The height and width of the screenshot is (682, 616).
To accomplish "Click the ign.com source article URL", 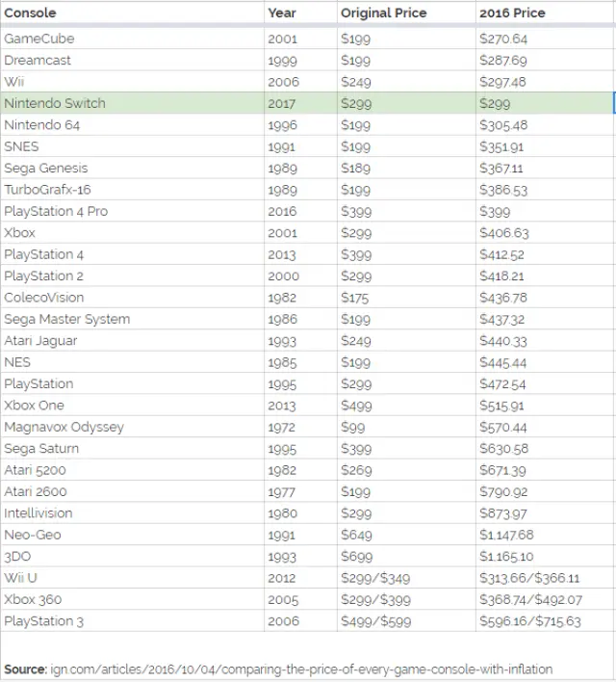I will 301,669.
